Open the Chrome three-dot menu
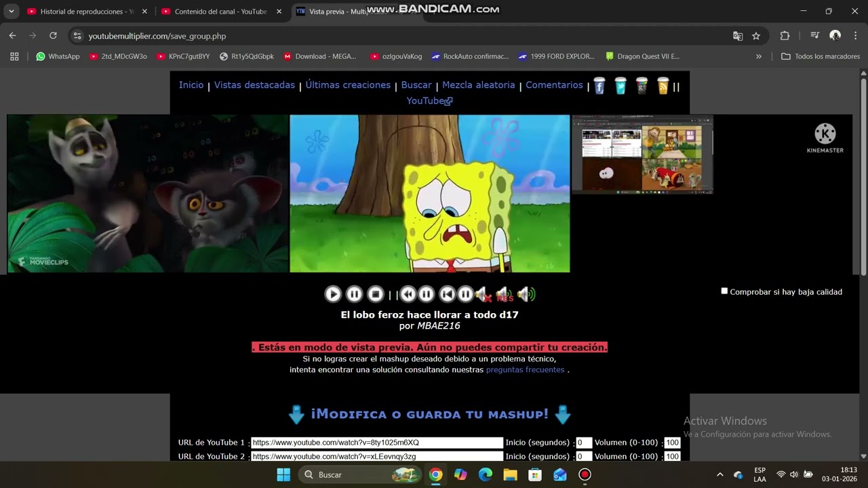 pyautogui.click(x=854, y=36)
